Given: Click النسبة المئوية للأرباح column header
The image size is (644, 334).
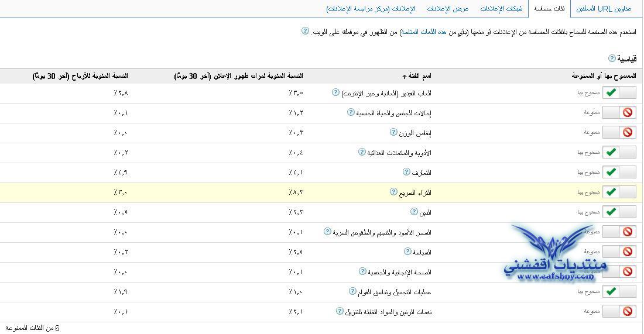Looking at the screenshot, I should coord(80,76).
